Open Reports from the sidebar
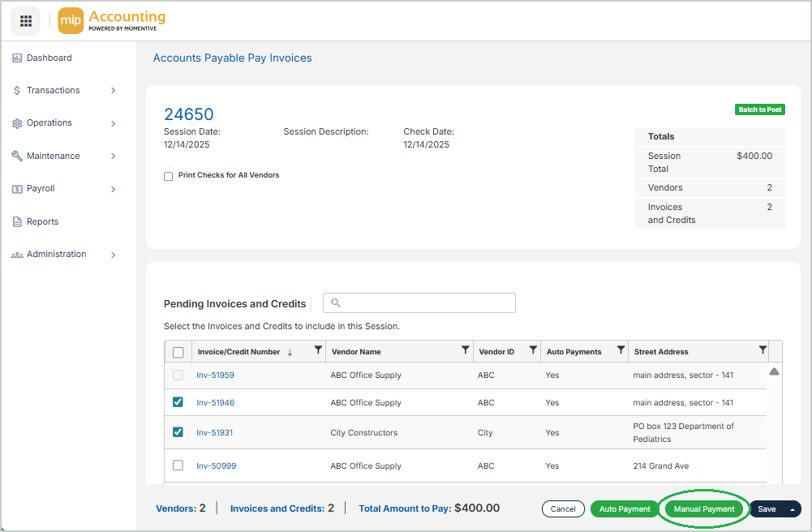Viewport: 812px width, 532px height. (x=42, y=221)
